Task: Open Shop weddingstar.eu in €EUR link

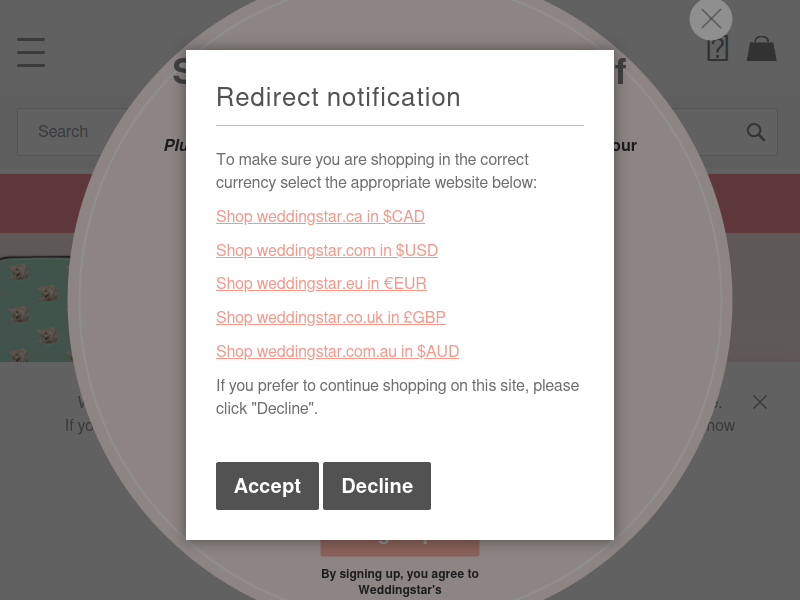Action: tap(321, 284)
